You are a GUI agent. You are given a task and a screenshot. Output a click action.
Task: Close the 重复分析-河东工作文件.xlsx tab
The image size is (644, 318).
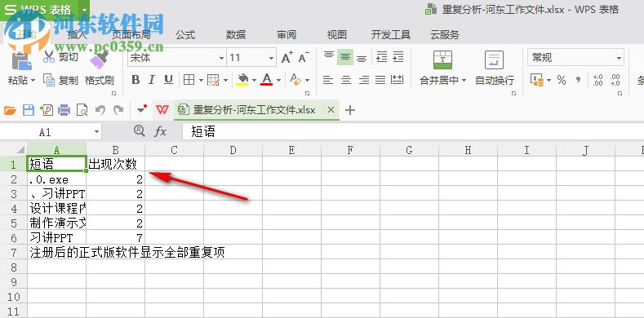(331, 110)
